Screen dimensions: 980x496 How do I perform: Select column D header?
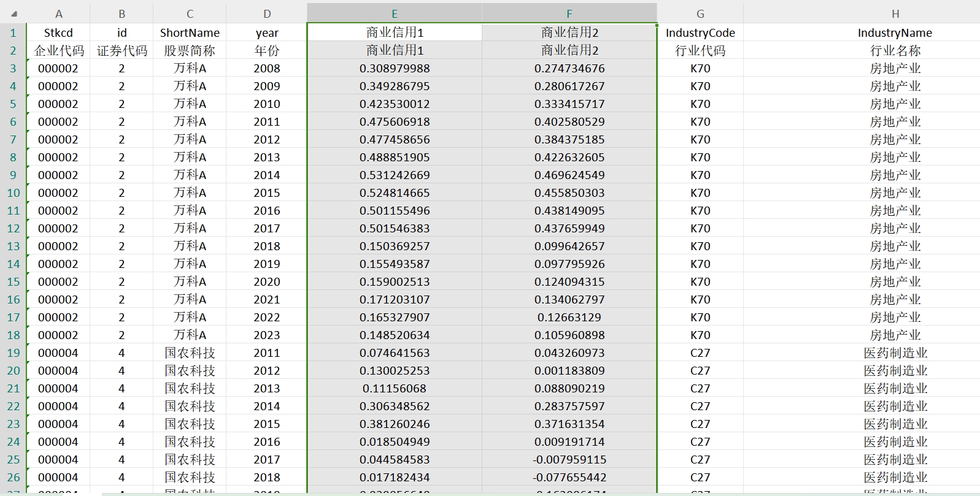pos(267,13)
